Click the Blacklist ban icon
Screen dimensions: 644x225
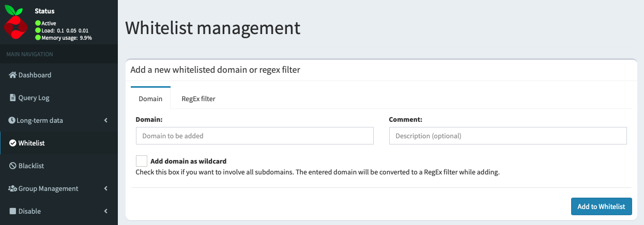pyautogui.click(x=13, y=166)
